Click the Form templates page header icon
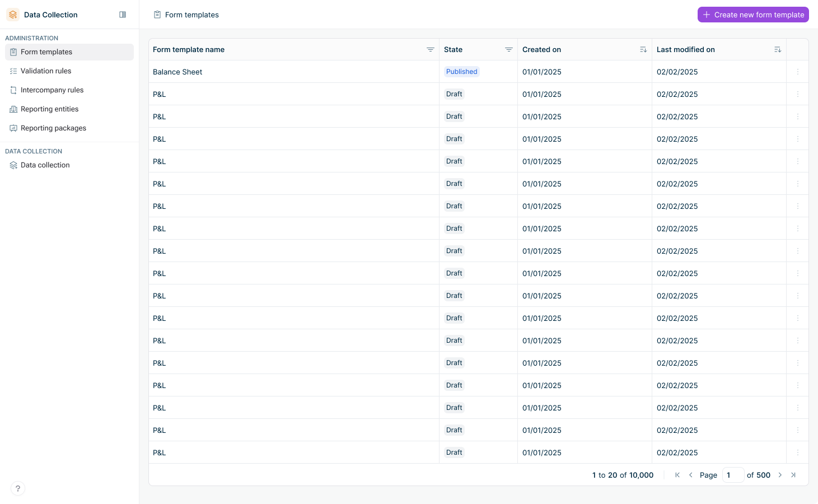818x504 pixels. [157, 15]
